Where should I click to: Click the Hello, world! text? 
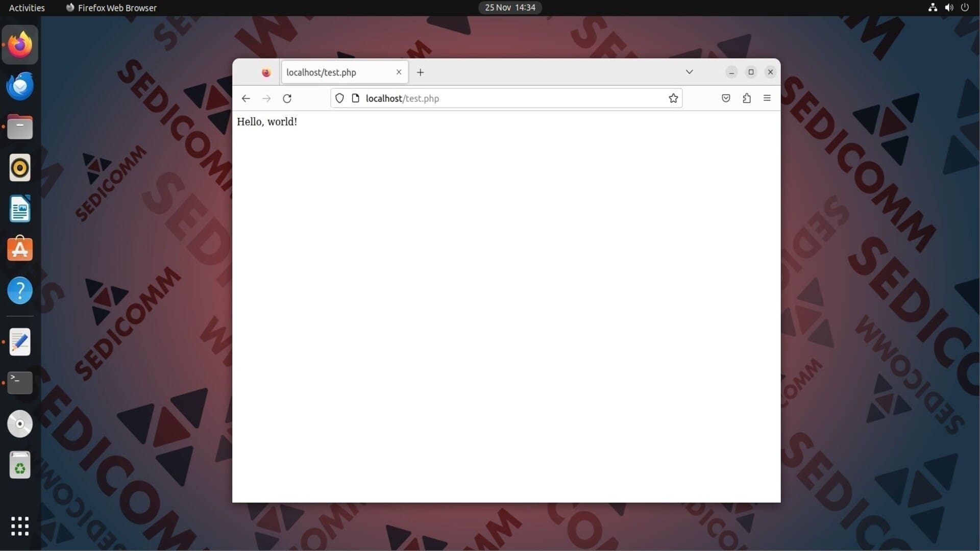(267, 122)
